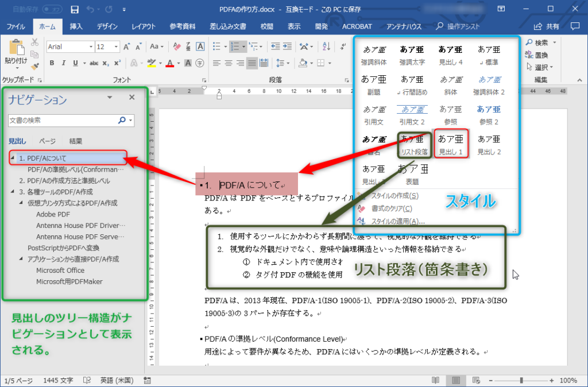
Task: Toggle justify alignment button
Action: (252, 63)
